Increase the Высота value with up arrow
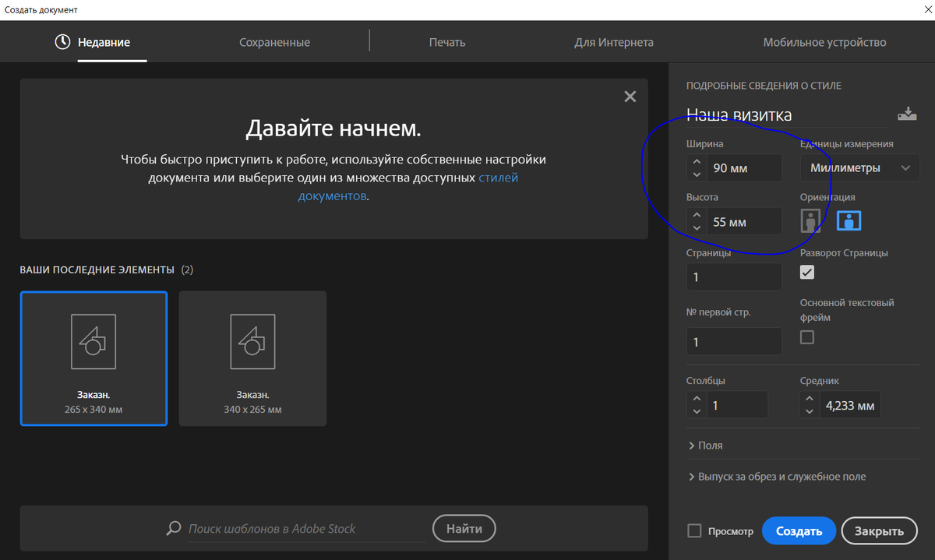Viewport: 935px width, 560px height. [697, 216]
